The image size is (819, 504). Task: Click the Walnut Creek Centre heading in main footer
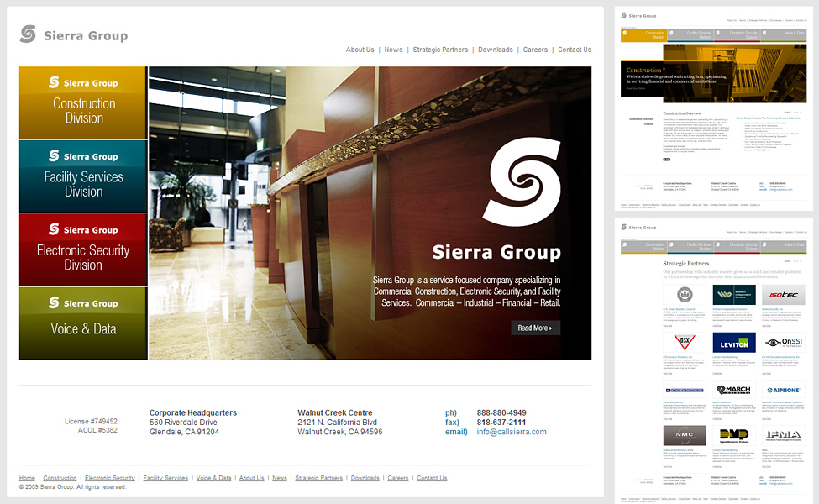click(x=335, y=412)
